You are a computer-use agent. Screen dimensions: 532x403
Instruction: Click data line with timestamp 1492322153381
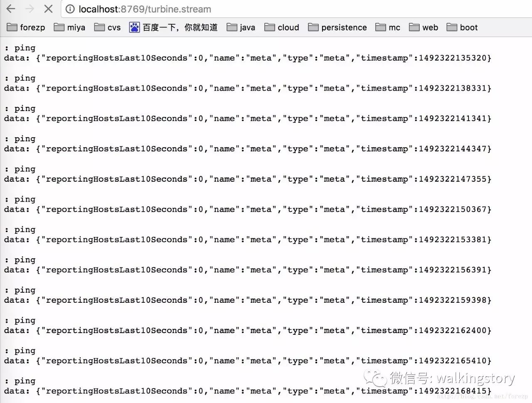pyautogui.click(x=248, y=240)
